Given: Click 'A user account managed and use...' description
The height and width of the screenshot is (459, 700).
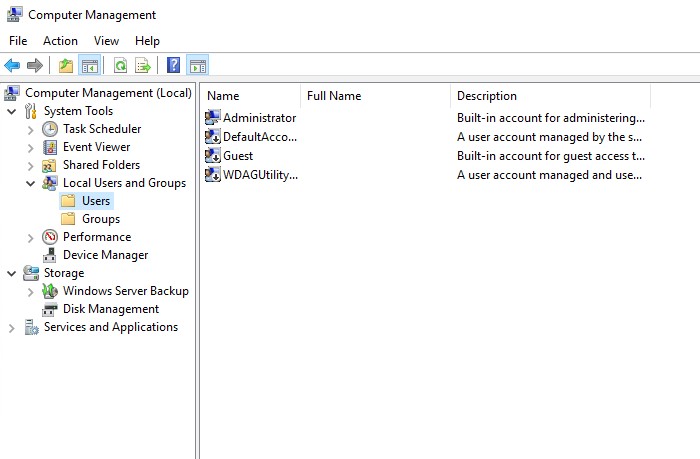Looking at the screenshot, I should coord(550,175).
